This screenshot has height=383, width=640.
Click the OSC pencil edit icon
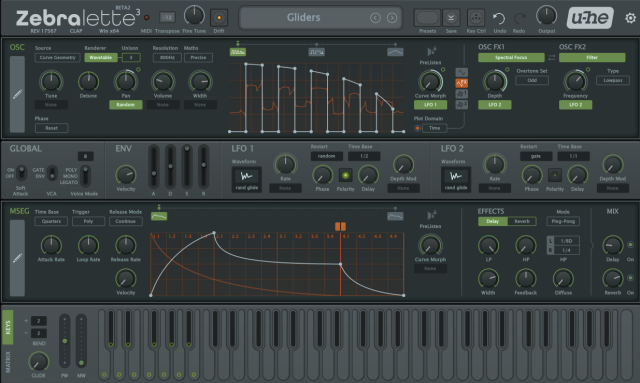point(17,94)
